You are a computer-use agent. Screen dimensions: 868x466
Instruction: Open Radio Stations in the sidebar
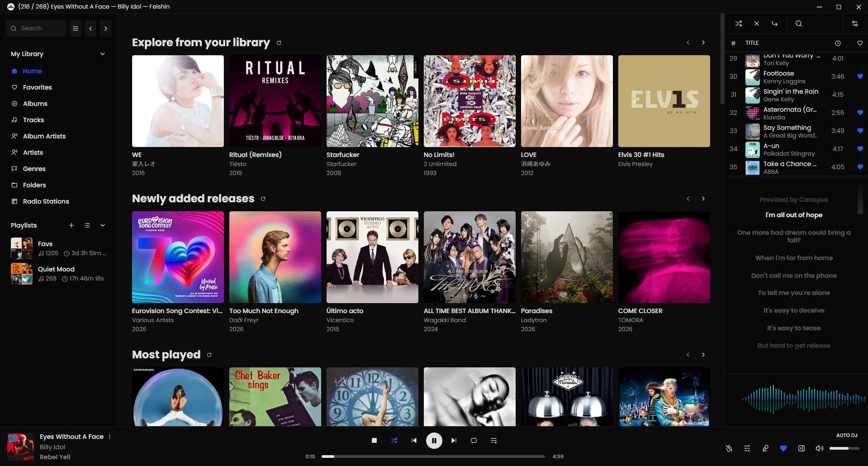pyautogui.click(x=46, y=201)
